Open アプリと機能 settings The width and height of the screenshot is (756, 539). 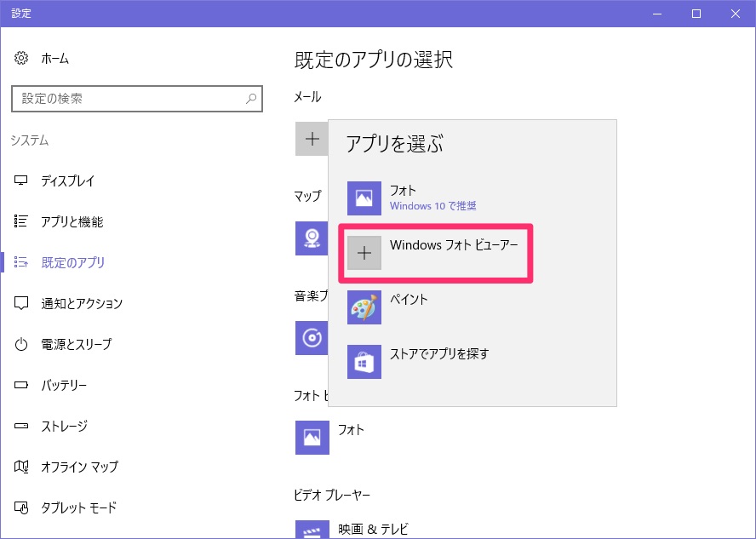click(x=72, y=221)
